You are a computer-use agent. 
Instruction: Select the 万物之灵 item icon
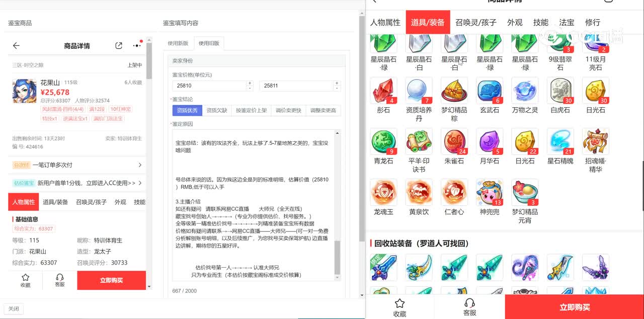525,91
